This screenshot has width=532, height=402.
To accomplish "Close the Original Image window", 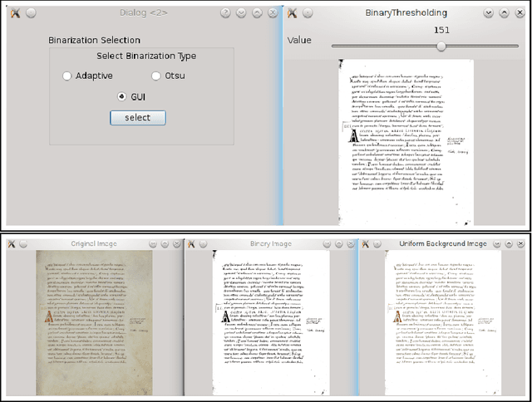I will click(x=177, y=244).
